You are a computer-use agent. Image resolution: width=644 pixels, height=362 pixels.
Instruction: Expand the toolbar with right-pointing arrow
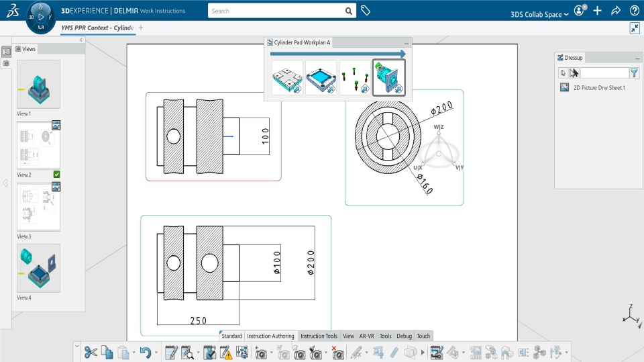(x=423, y=353)
